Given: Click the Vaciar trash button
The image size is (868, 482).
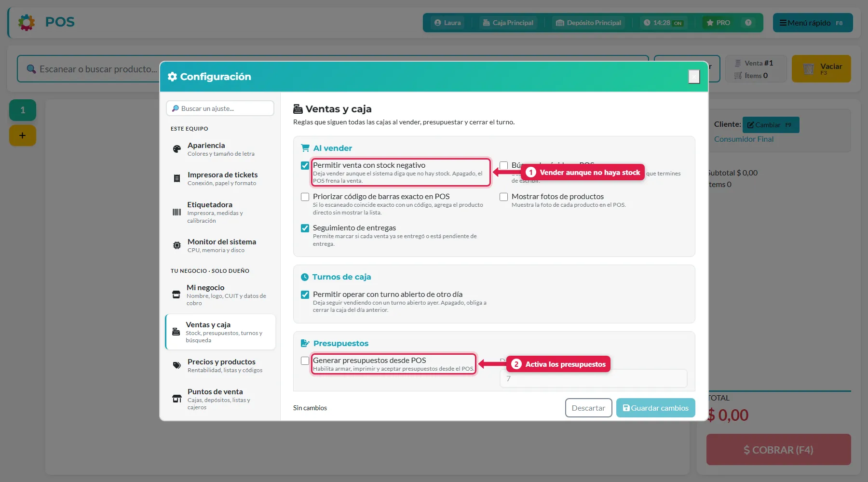Looking at the screenshot, I should (821, 69).
